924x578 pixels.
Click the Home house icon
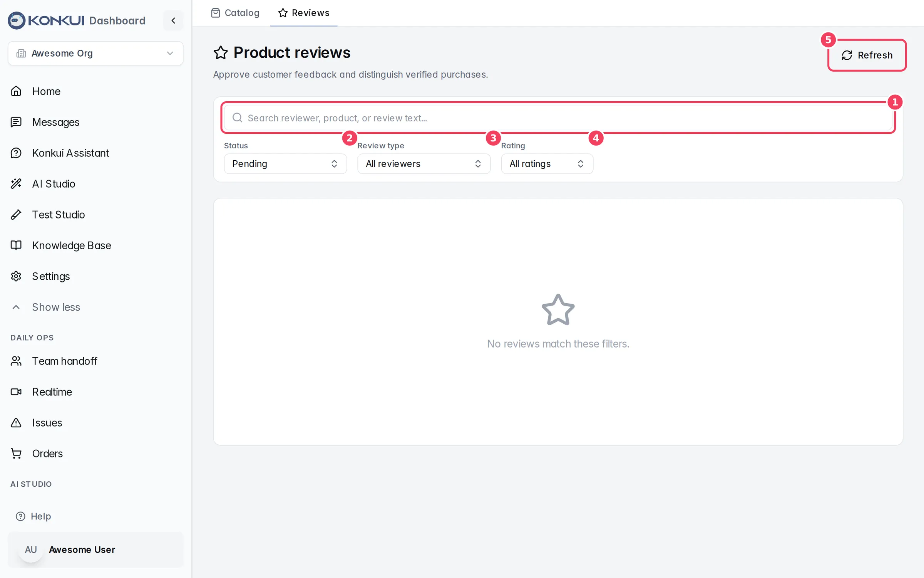[x=16, y=91]
